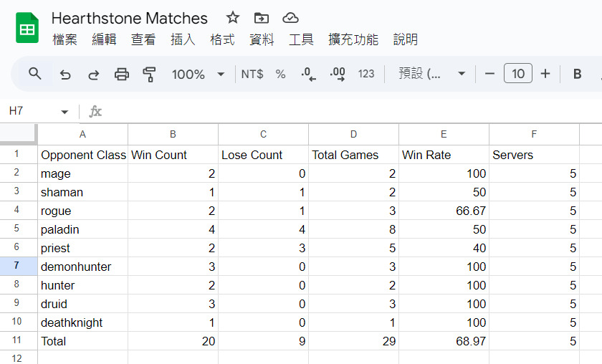Select column F header
The width and height of the screenshot is (602, 364).
[x=534, y=134]
